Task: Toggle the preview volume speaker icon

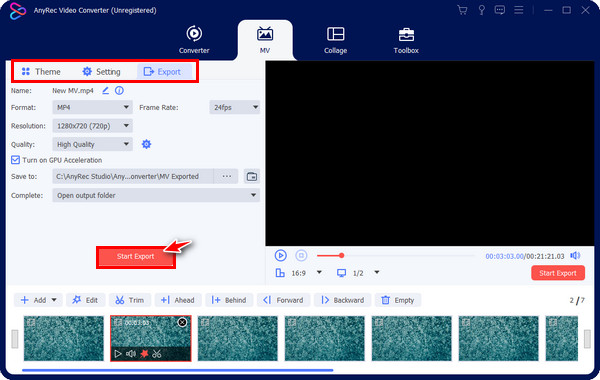Action: (x=575, y=255)
